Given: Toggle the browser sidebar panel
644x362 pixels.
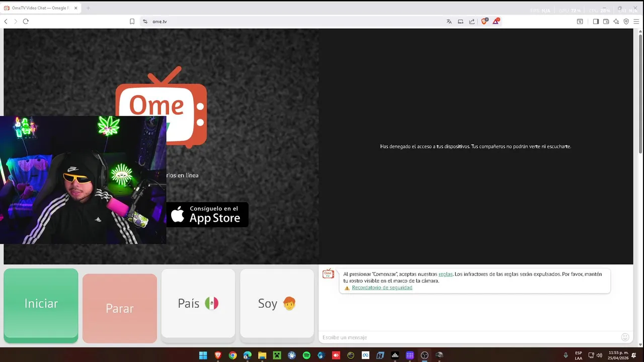Looking at the screenshot, I should click(x=596, y=22).
